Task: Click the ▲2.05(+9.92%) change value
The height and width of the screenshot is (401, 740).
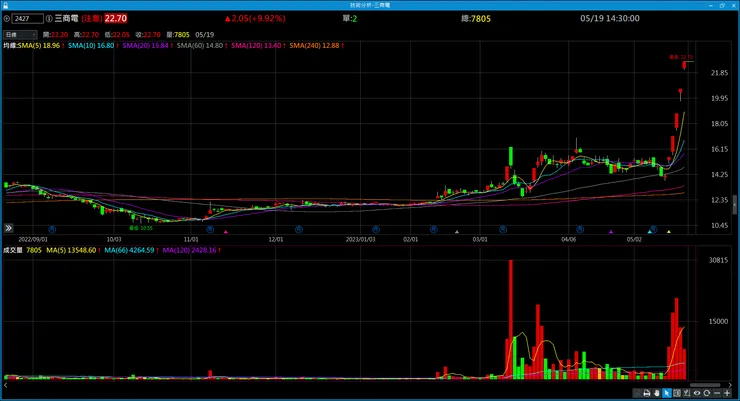Action: point(255,18)
